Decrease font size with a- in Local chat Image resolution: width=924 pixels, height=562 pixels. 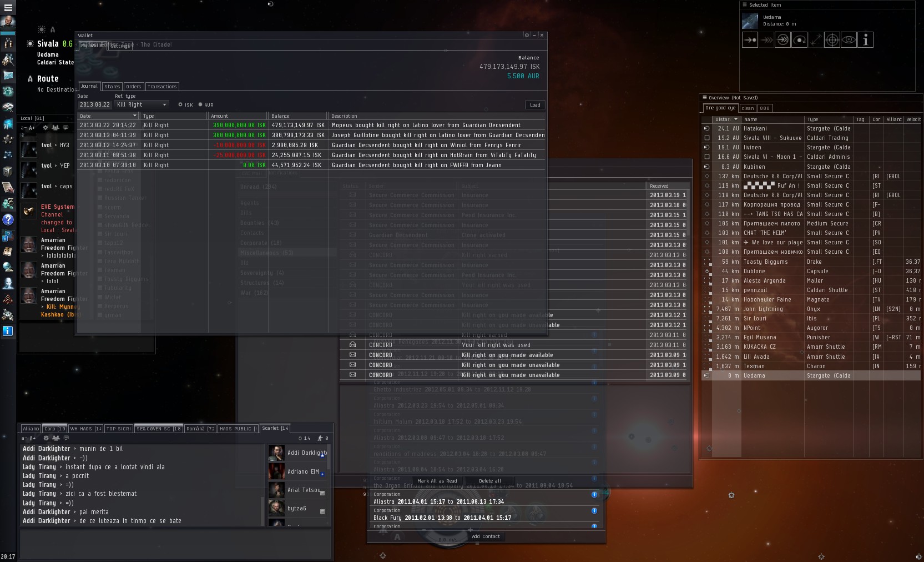tap(23, 128)
